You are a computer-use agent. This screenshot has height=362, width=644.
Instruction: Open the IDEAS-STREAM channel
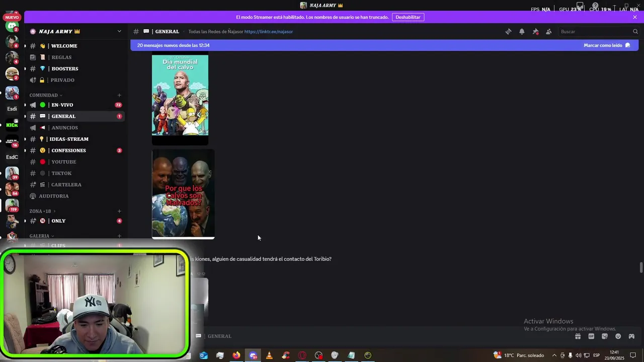[x=75, y=139]
